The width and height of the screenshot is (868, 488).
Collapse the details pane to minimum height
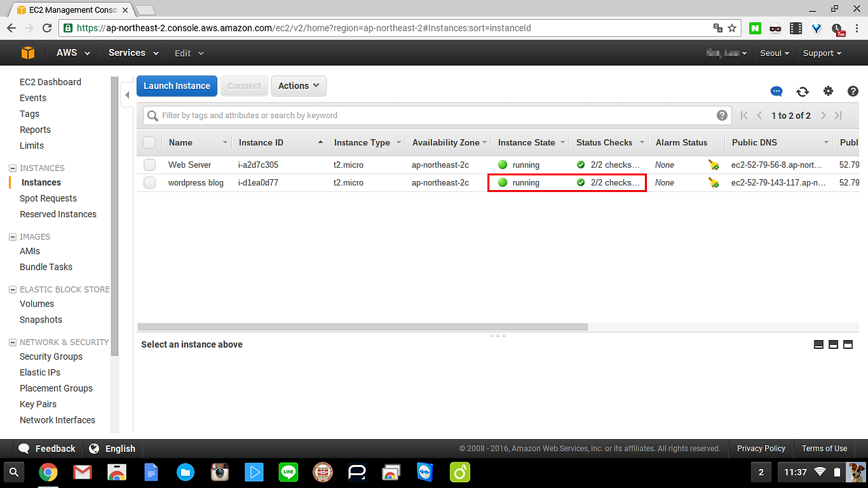(x=818, y=344)
